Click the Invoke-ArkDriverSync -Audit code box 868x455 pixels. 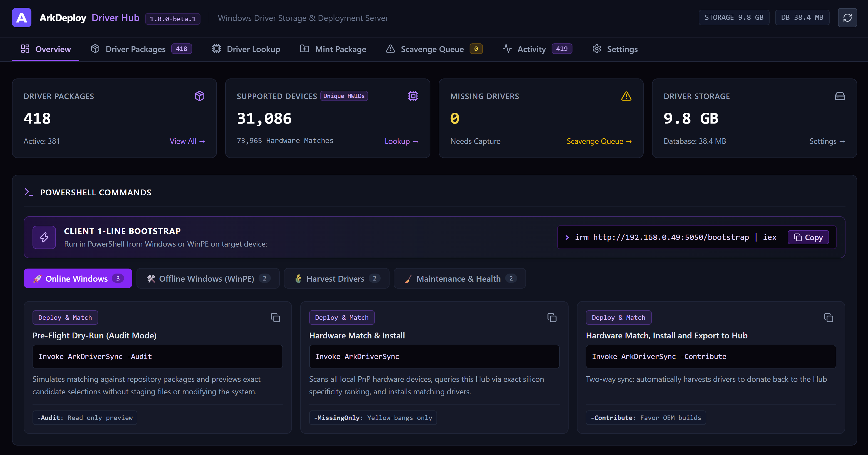158,356
